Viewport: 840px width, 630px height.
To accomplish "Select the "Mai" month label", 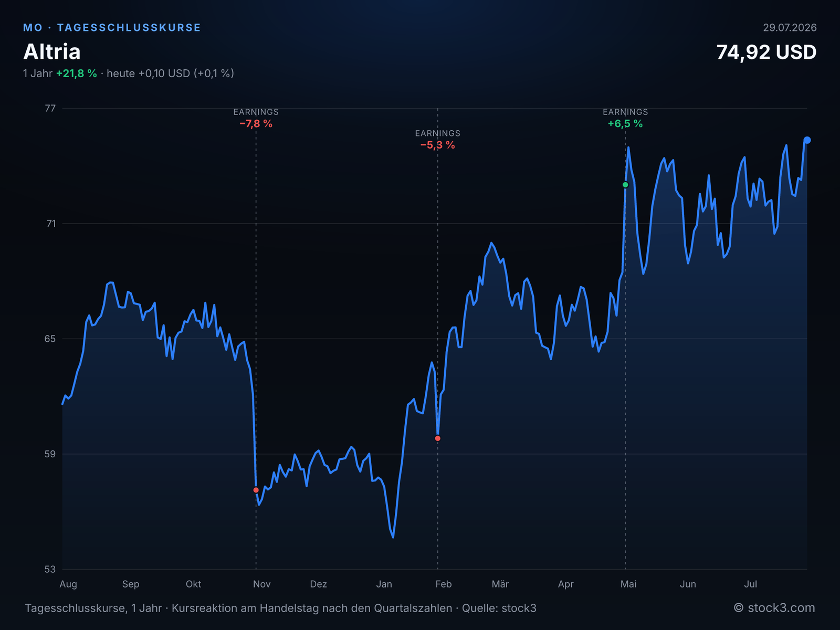I will tap(628, 584).
